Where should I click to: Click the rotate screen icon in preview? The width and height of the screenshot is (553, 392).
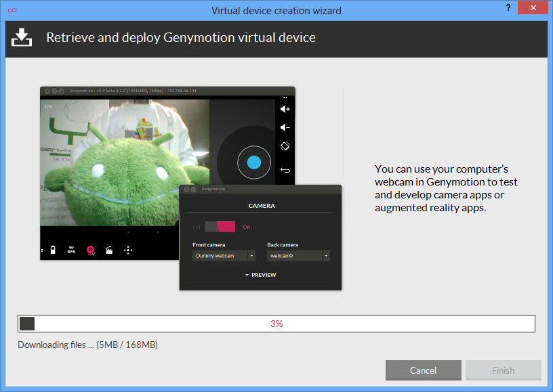[285, 146]
